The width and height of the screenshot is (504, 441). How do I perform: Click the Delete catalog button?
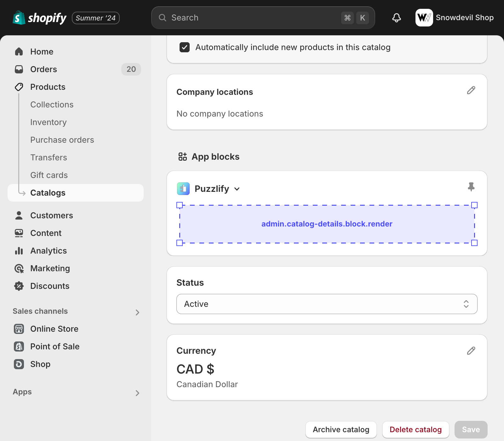tap(415, 430)
